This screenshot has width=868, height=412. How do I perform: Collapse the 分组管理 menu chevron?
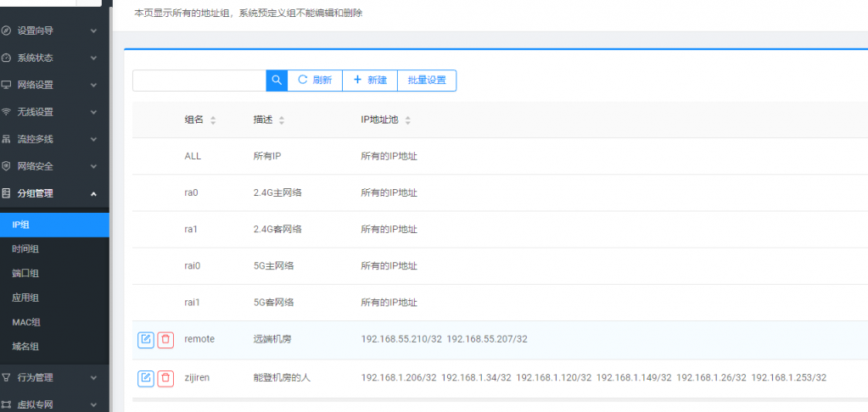93,193
